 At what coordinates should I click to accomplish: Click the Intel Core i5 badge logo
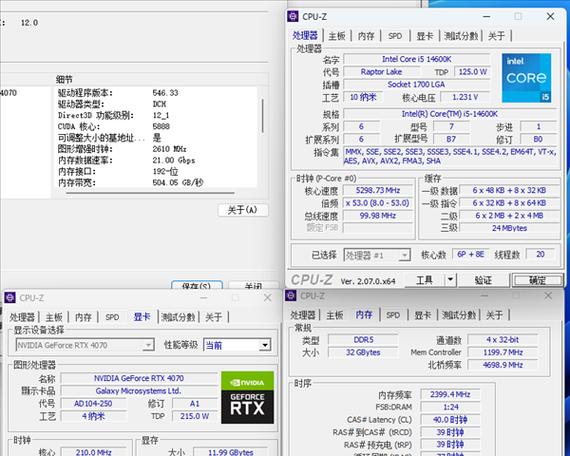point(526,78)
